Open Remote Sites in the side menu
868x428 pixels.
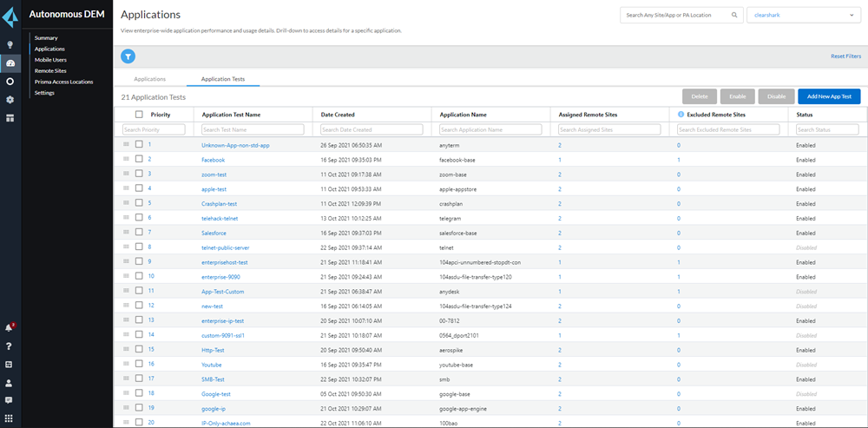tap(50, 70)
